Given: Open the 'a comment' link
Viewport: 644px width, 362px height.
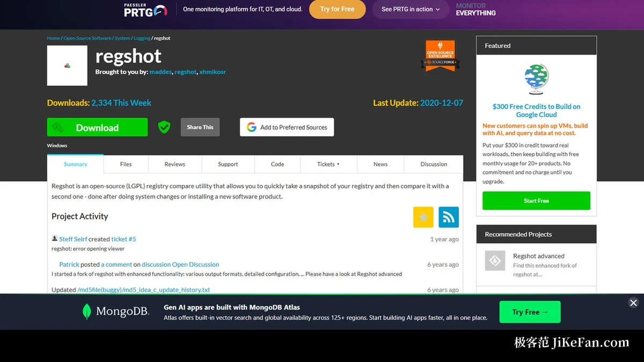Looking at the screenshot, I should click(x=116, y=264).
